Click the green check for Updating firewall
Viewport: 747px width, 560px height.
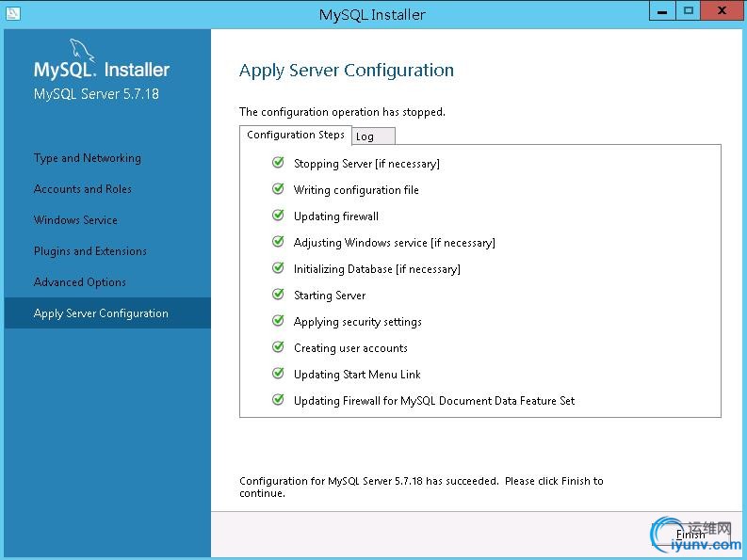tap(278, 216)
